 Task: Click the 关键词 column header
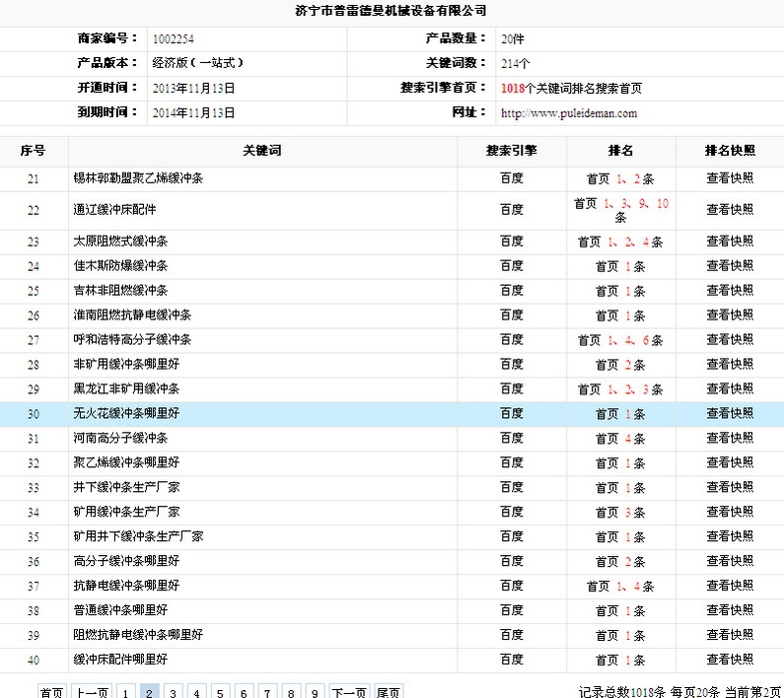262,151
